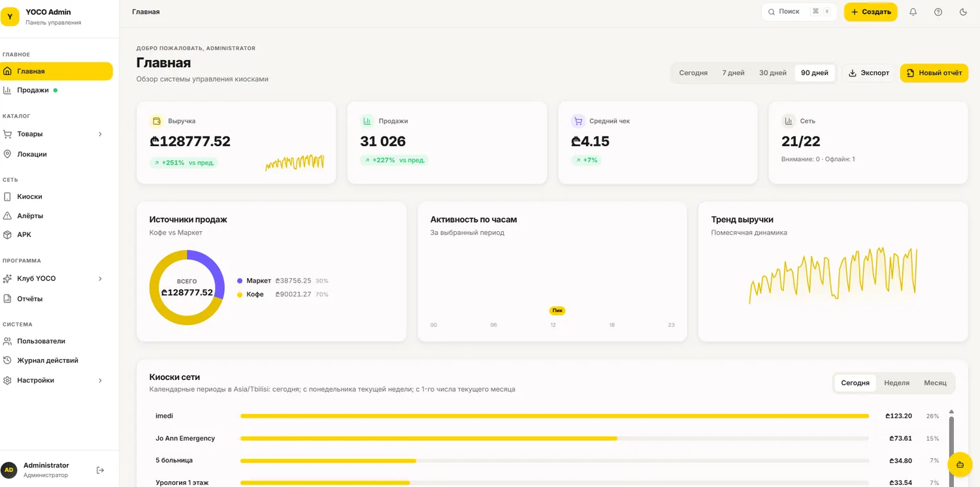Click the gear icon beside Настройки

8,380
